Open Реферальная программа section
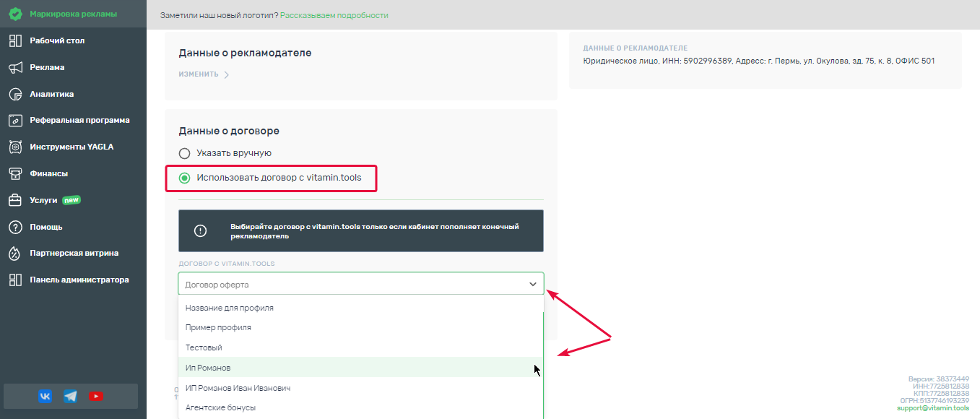 (x=79, y=120)
